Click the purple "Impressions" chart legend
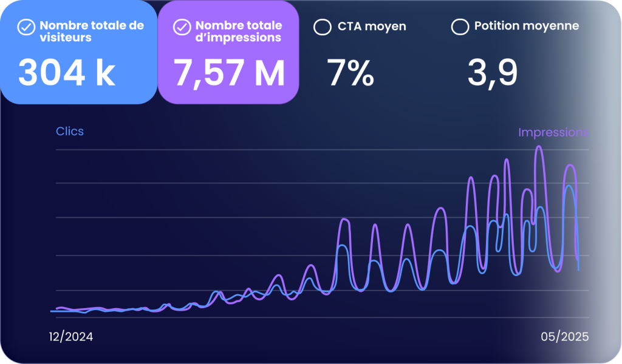The width and height of the screenshot is (622, 364). click(x=553, y=132)
